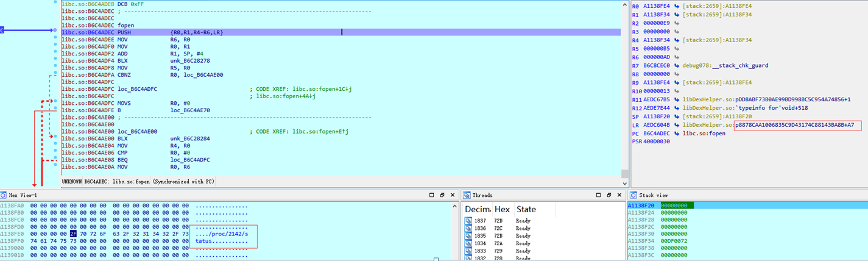Viewport: 868px width, 261px height.
Task: Click the disassembly scrollbar up arrow
Action: (624, 4)
